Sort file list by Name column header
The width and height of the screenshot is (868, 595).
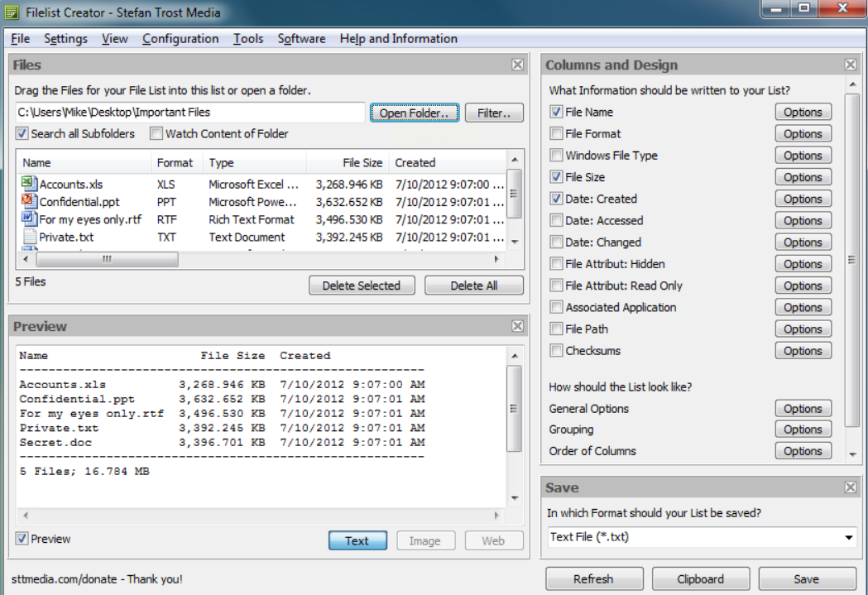point(84,163)
